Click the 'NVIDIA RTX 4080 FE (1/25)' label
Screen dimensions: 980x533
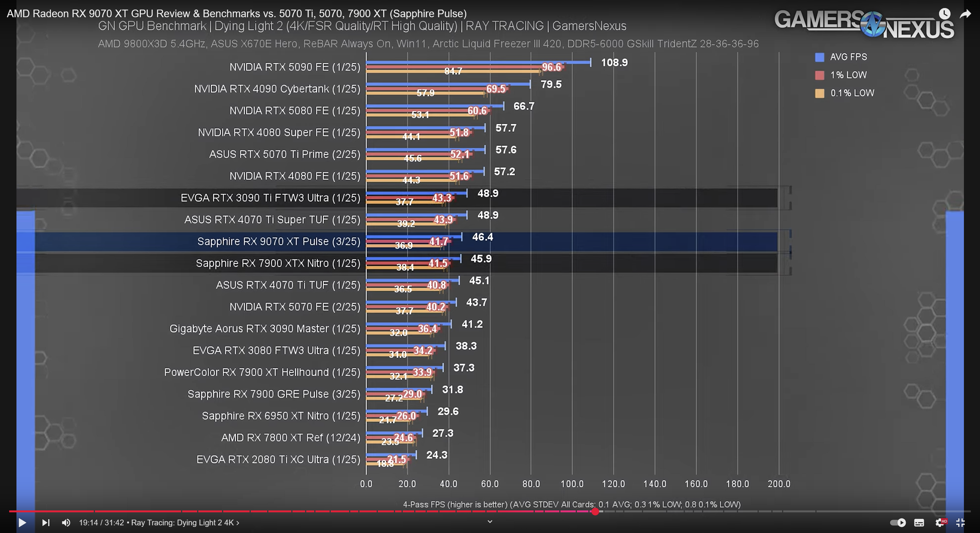coord(295,176)
